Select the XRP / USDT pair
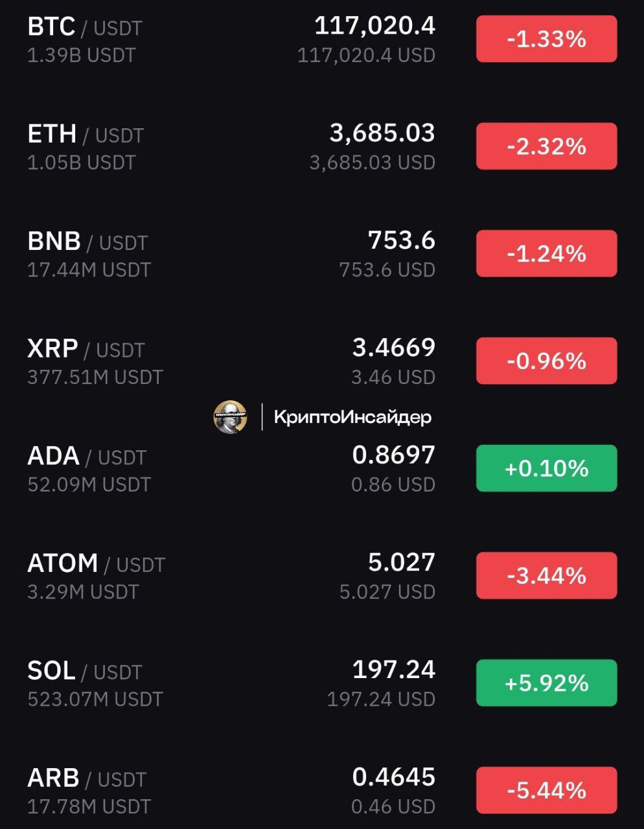The image size is (644, 829). click(86, 350)
